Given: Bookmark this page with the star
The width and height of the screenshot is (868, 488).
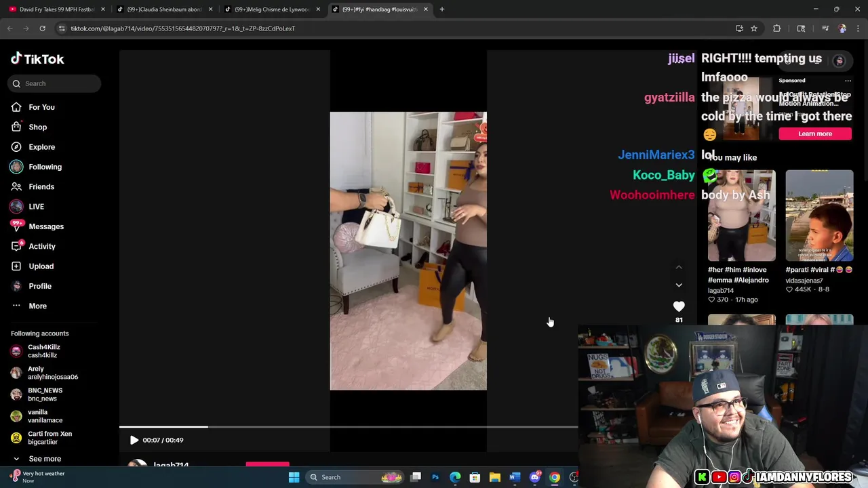Looking at the screenshot, I should [754, 28].
